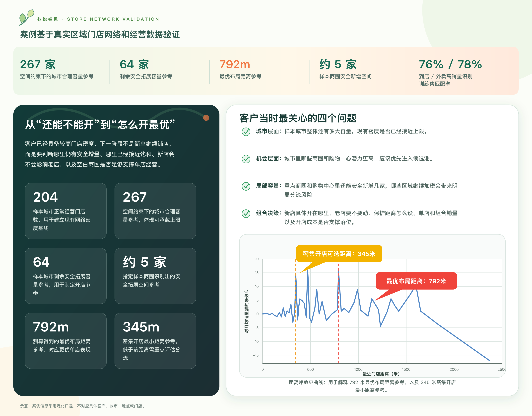Select the 数说睿见 brand text
The height and width of the screenshot is (416, 532).
pos(48,19)
